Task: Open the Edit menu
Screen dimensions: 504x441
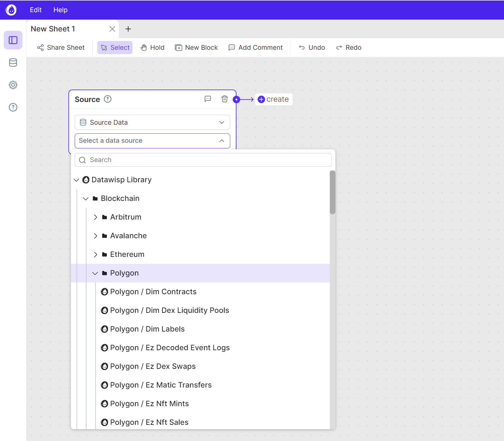Action: click(36, 10)
